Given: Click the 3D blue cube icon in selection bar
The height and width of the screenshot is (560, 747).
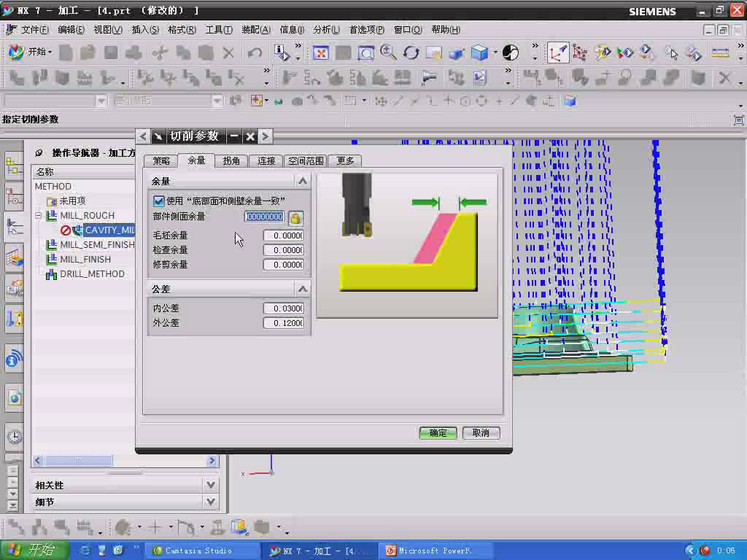Looking at the screenshot, I should pyautogui.click(x=570, y=101).
